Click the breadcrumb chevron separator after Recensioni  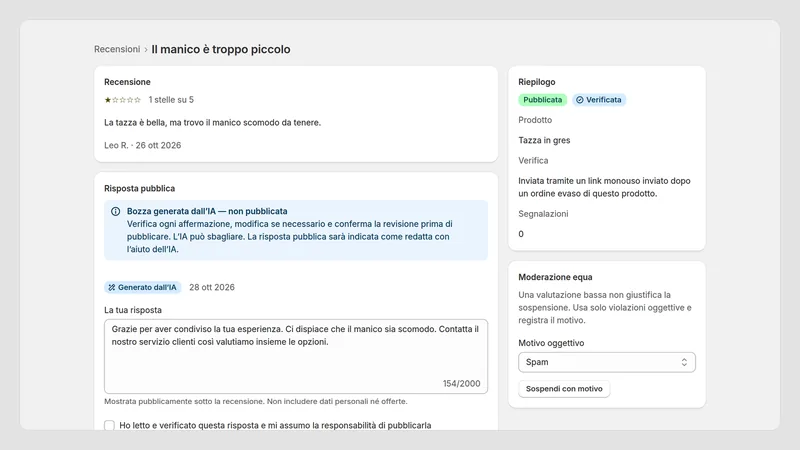[x=146, y=49]
